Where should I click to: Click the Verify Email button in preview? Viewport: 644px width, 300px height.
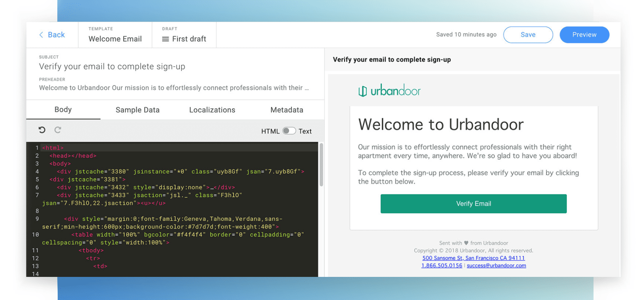(x=473, y=204)
